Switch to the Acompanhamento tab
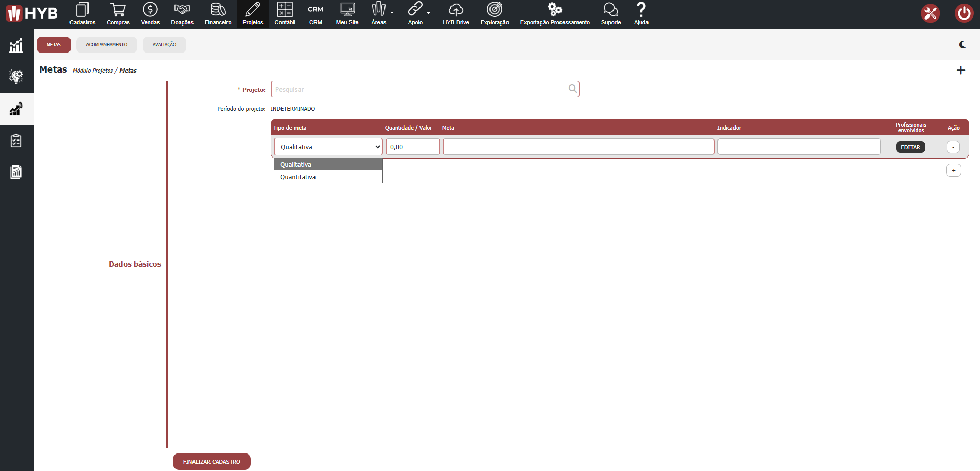The height and width of the screenshot is (471, 980). [107, 45]
